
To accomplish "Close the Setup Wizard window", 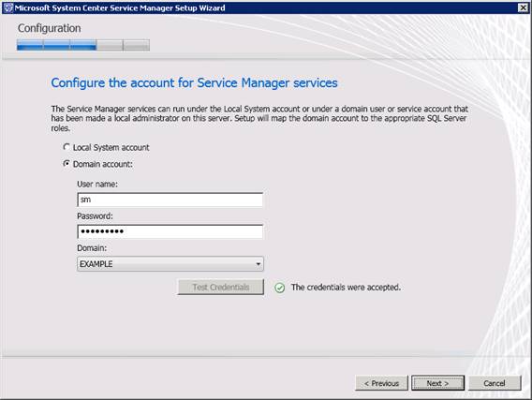I will click(x=523, y=7).
